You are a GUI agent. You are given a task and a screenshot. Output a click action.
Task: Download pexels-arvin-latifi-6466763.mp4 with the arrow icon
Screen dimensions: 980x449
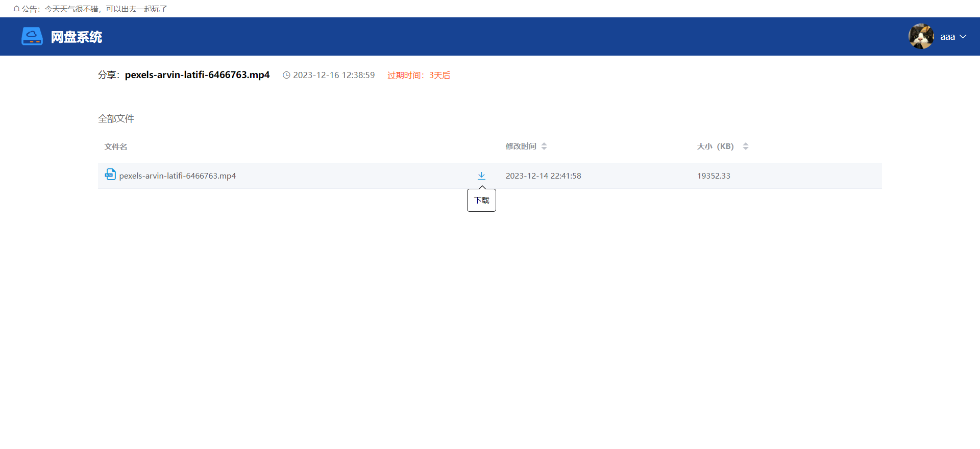pos(481,176)
